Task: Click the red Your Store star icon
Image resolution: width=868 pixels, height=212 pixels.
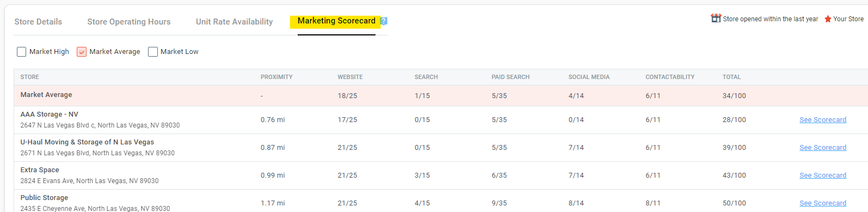Action: (828, 19)
